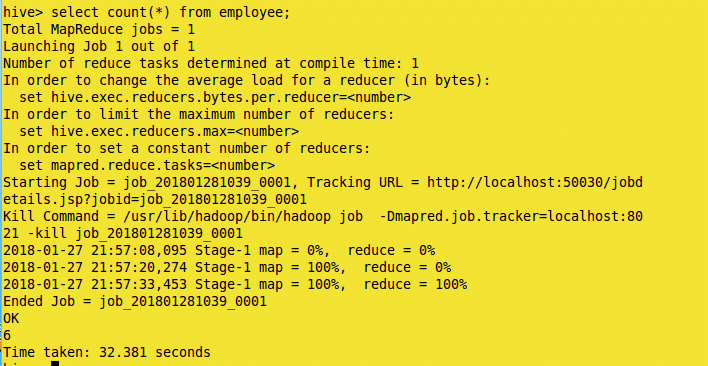Click the 21:57:20,274 map = 100% reduce 0% line

[227, 268]
